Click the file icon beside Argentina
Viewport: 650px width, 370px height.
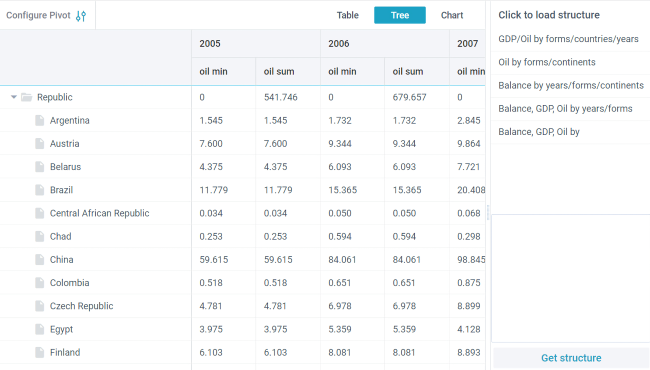(x=39, y=121)
